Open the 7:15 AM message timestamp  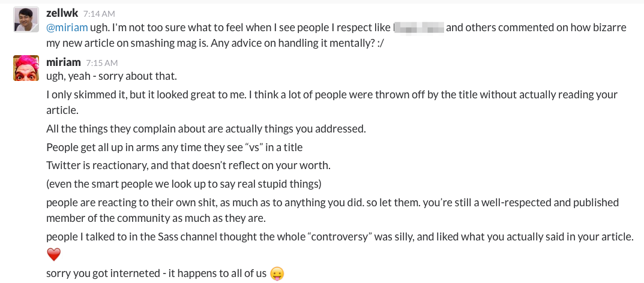pos(101,62)
